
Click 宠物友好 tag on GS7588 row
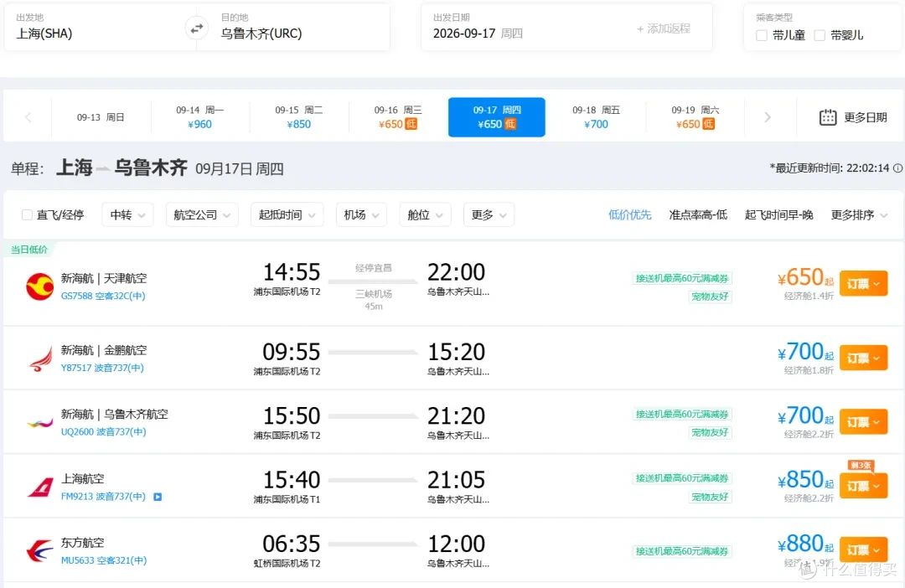click(710, 297)
